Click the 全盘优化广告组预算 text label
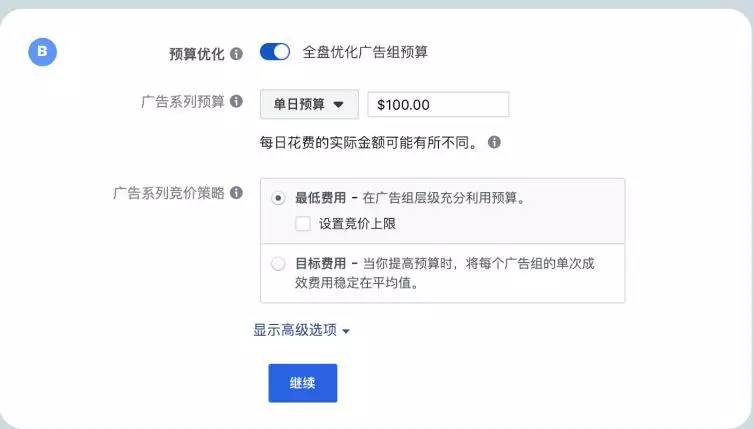Image resolution: width=754 pixels, height=429 pixels. [x=365, y=52]
